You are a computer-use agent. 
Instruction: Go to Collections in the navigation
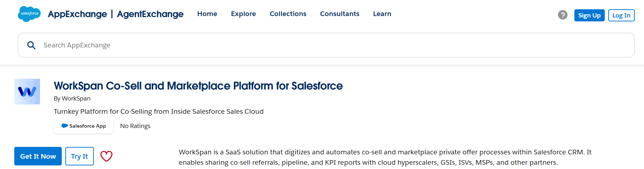coord(288,14)
